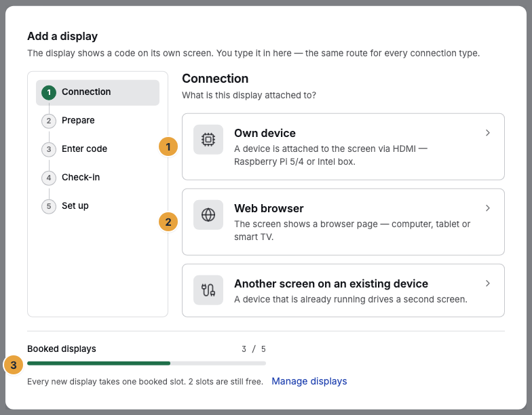Click 'A device that is already running' description

[350, 300]
